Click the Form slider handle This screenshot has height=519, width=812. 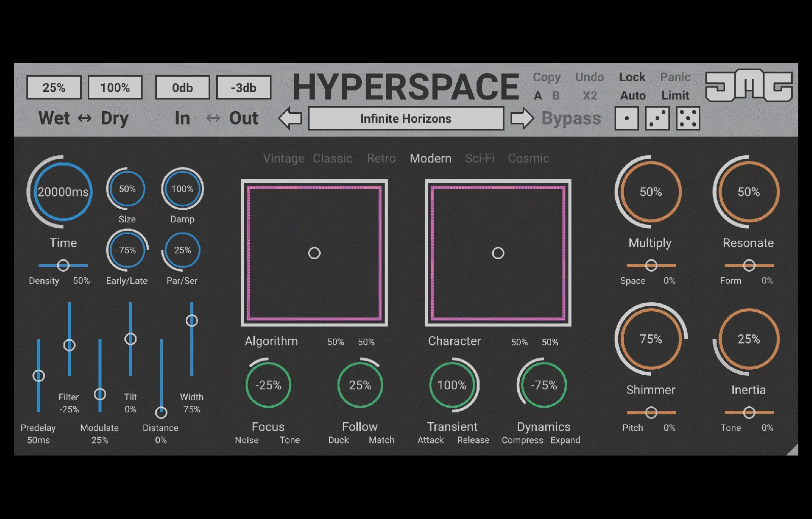[749, 265]
